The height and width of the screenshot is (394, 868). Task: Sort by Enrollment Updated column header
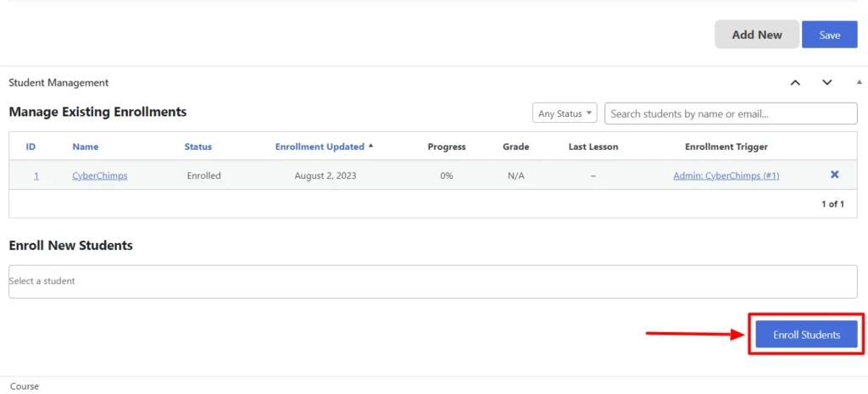coord(320,147)
